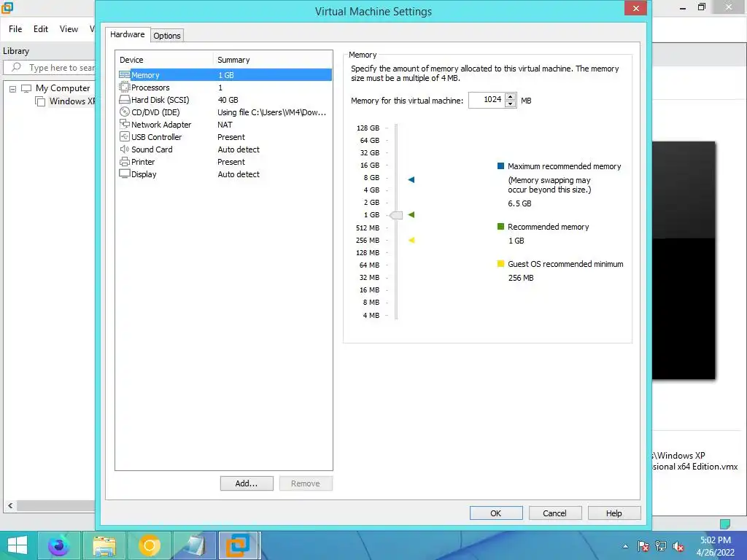The image size is (747, 560).
Task: Show hidden system tray icons
Action: [625, 547]
